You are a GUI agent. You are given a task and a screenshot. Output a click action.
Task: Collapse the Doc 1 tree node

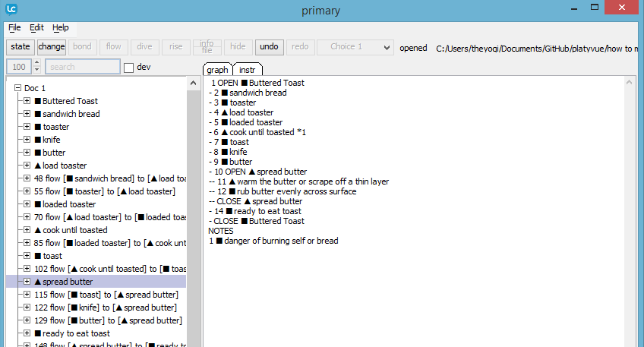coord(17,88)
